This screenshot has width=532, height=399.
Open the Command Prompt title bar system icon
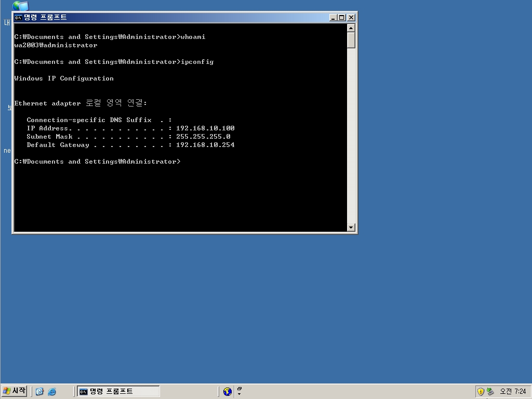(x=18, y=18)
